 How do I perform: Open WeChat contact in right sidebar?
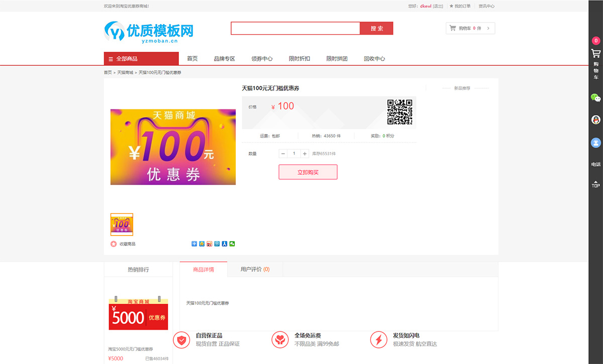[595, 98]
